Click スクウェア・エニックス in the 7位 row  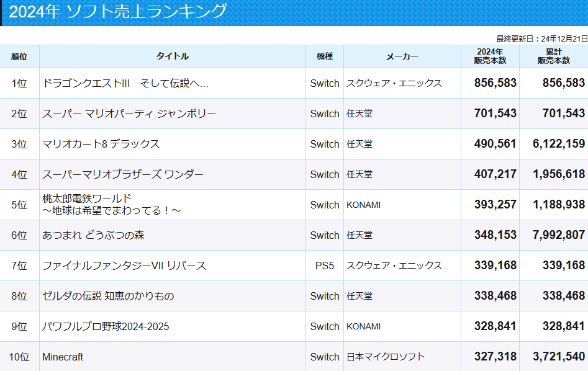[394, 266]
